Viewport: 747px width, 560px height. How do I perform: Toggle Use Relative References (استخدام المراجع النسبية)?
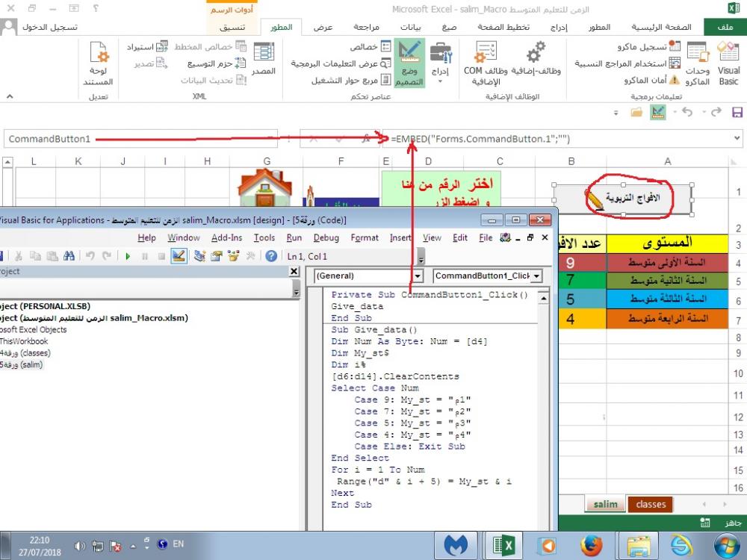(627, 63)
